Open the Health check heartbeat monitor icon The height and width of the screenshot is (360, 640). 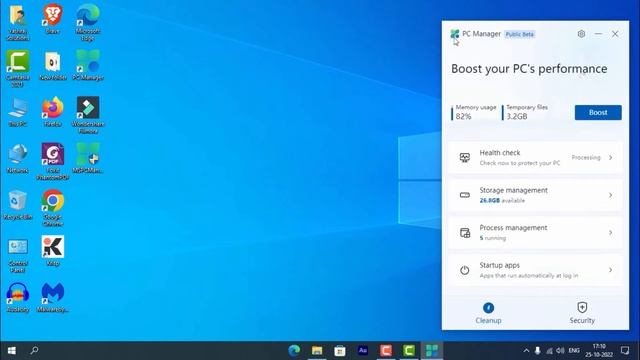[x=464, y=157]
